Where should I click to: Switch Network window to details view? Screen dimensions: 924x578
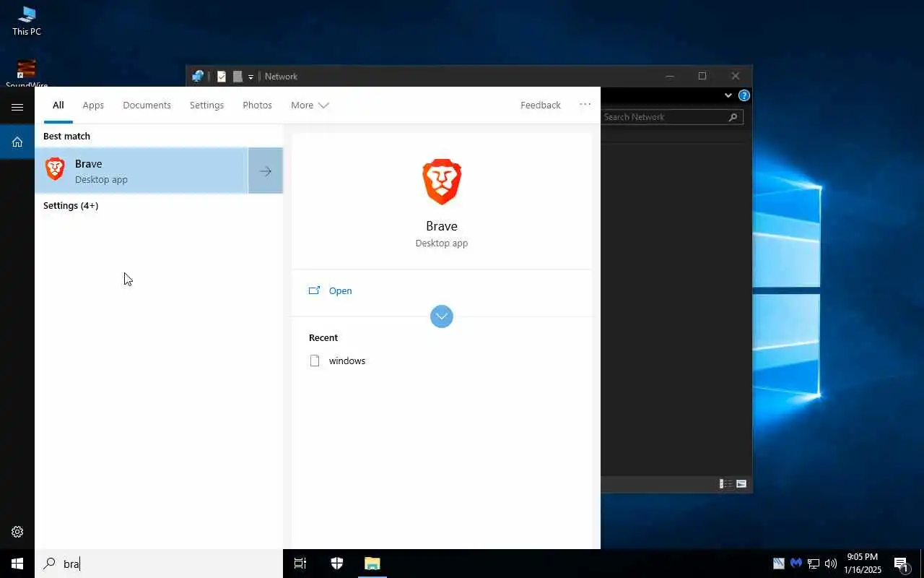(725, 484)
